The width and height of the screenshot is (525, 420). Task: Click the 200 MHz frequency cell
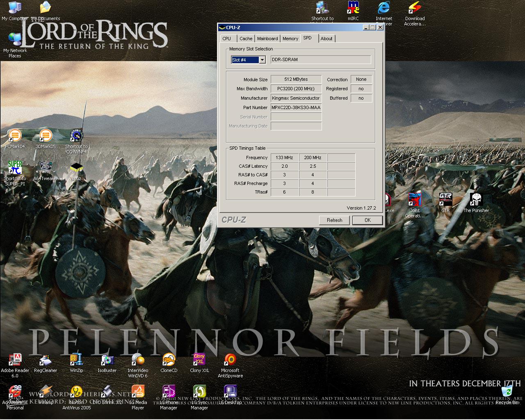(313, 157)
